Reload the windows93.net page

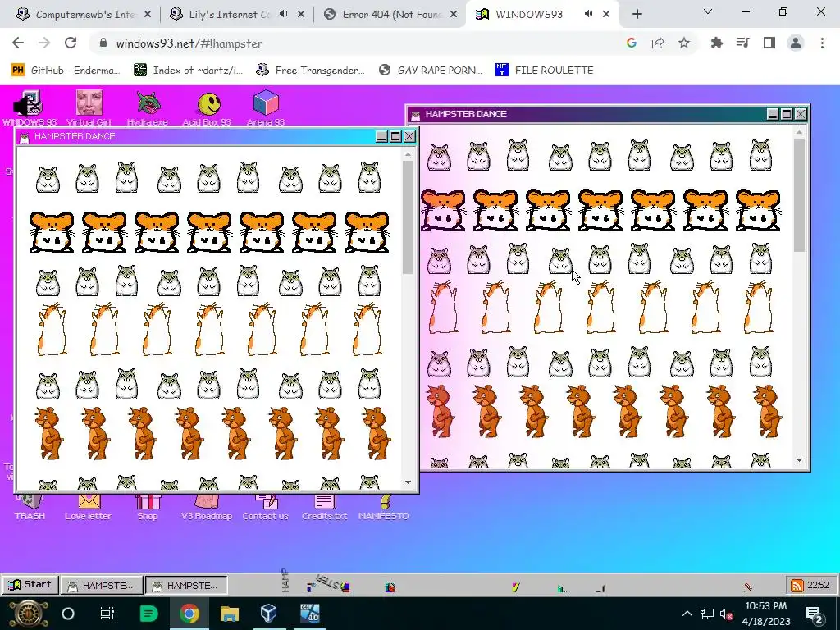(71, 43)
